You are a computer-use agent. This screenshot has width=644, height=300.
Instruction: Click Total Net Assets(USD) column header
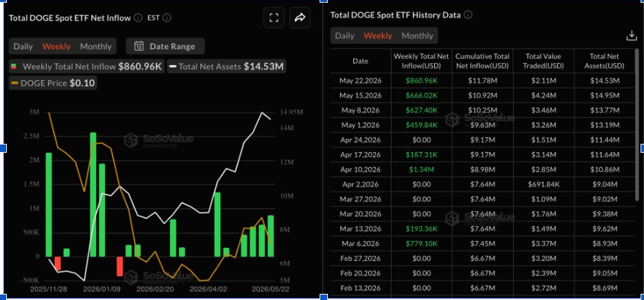[x=604, y=61]
